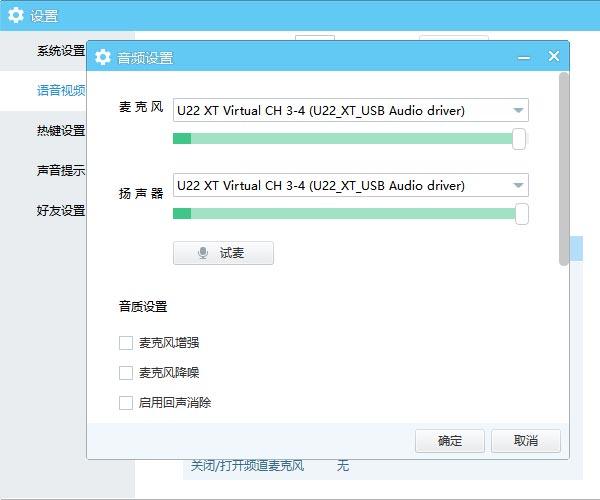600x500 pixels.
Task: Click the 扬声器 volume slider handle
Action: tap(522, 214)
